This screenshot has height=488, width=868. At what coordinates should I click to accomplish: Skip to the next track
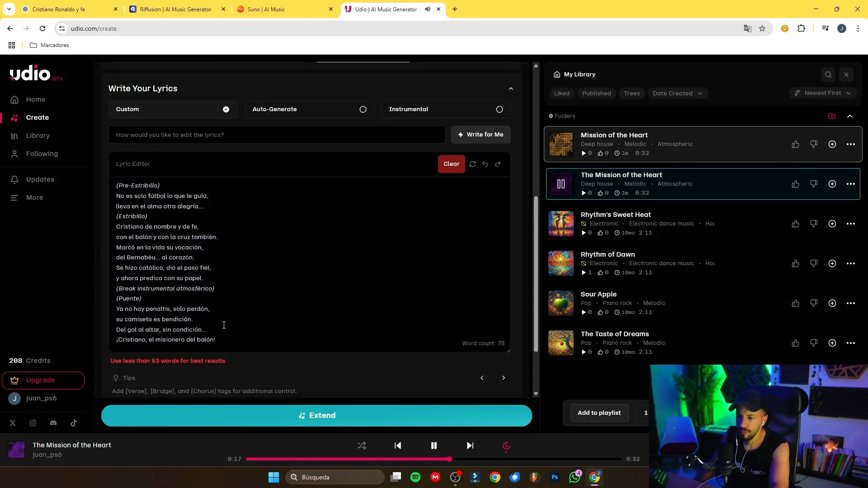[470, 446]
